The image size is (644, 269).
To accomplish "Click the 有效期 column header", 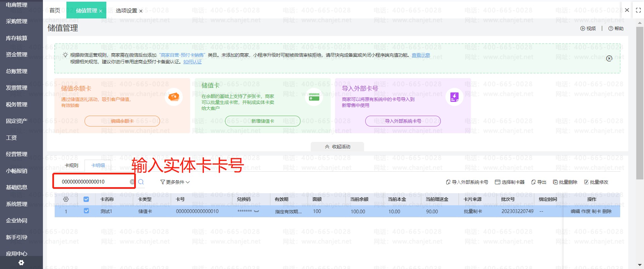I will [281, 199].
